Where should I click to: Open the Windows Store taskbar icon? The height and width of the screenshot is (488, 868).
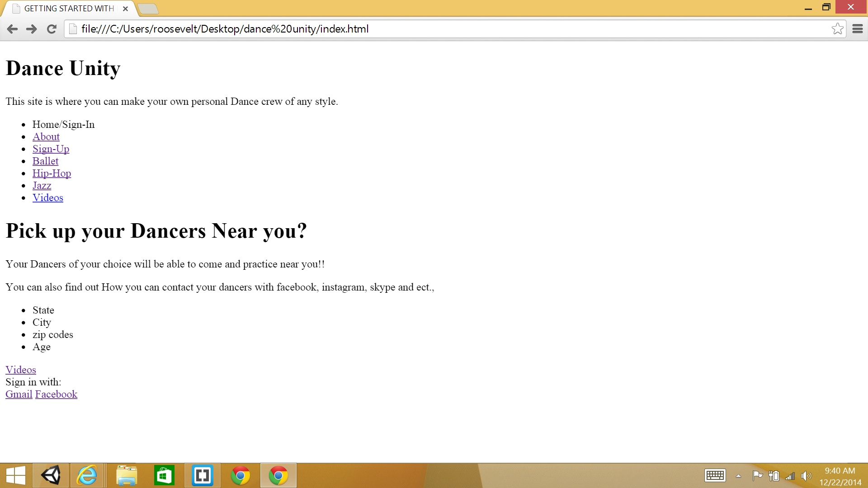click(164, 475)
